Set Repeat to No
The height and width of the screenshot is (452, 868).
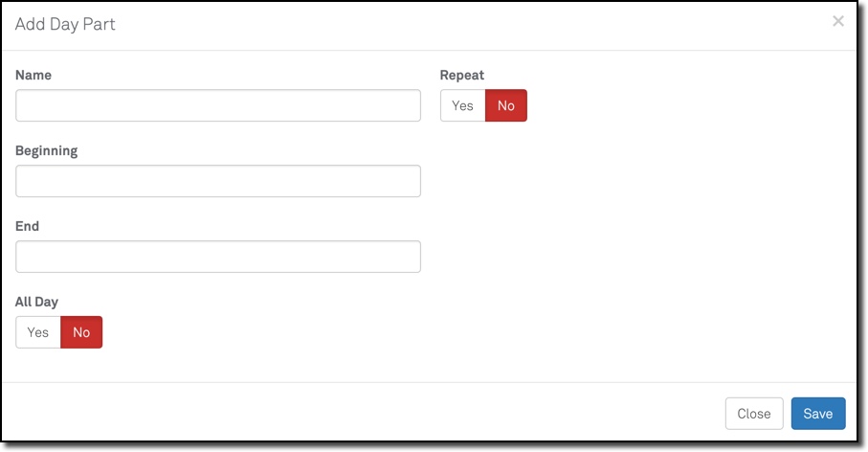tap(506, 105)
